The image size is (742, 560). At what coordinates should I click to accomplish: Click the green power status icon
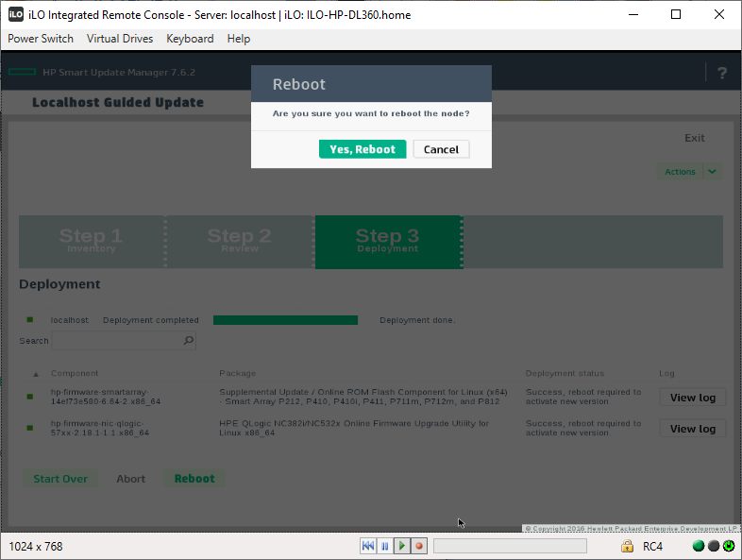(729, 546)
